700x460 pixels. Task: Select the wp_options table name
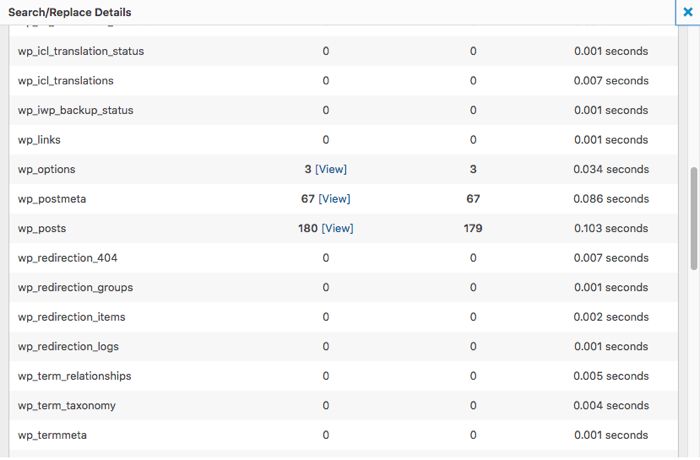coord(46,169)
